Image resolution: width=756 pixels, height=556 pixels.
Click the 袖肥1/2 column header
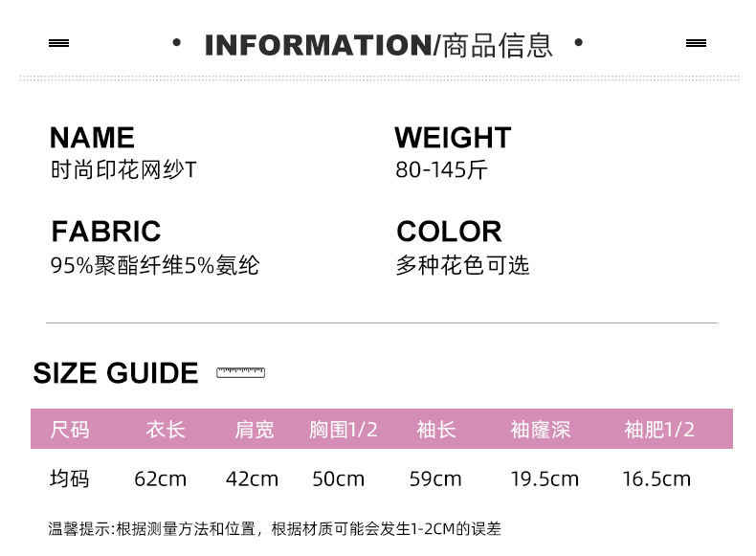click(x=659, y=430)
